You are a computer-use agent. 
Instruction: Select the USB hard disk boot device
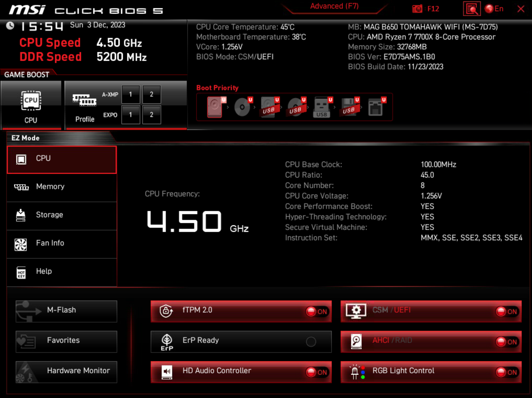(x=270, y=107)
